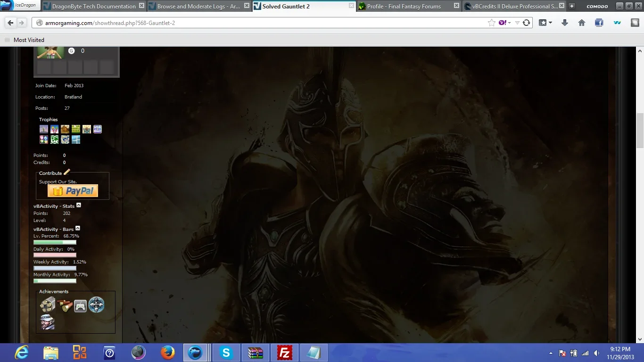Image resolution: width=644 pixels, height=362 pixels.
Task: Open a new tab with plus button
Action: click(x=572, y=6)
